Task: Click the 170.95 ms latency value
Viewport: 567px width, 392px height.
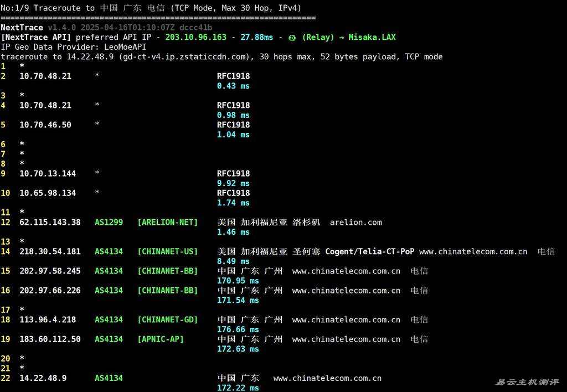Action: [238, 281]
